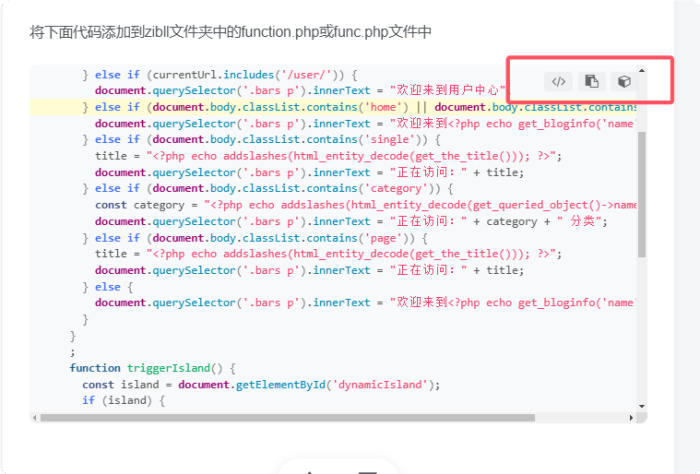Screen dimensions: 700x474
Task: Click the line checking classList contains 'single'
Action: pos(262,140)
